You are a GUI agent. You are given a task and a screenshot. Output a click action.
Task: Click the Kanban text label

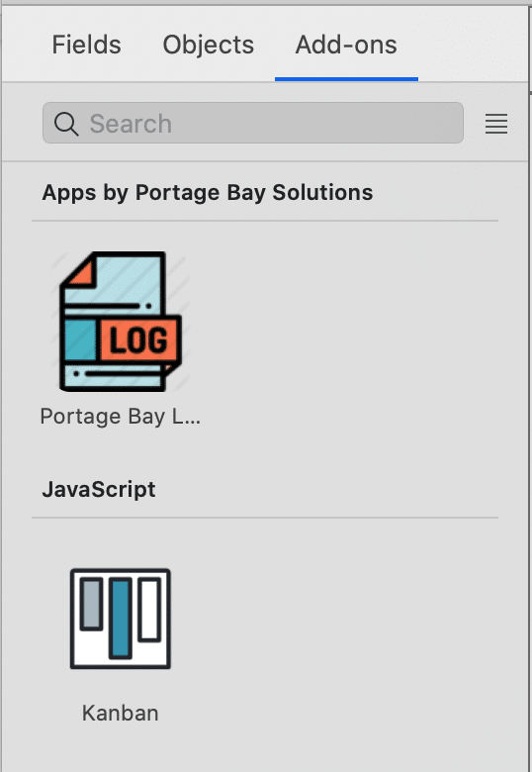[x=121, y=713]
